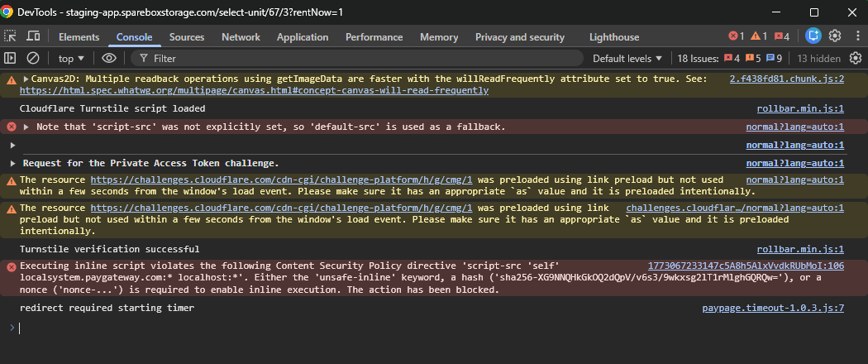Open the Lighthouse tab
868x364 pixels.
click(x=614, y=37)
